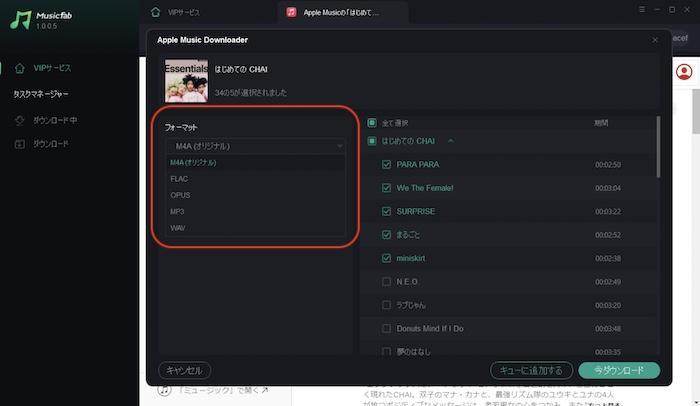The width and height of the screenshot is (700, 406).
Task: Check the N.E.O track checkbox
Action: click(x=387, y=281)
